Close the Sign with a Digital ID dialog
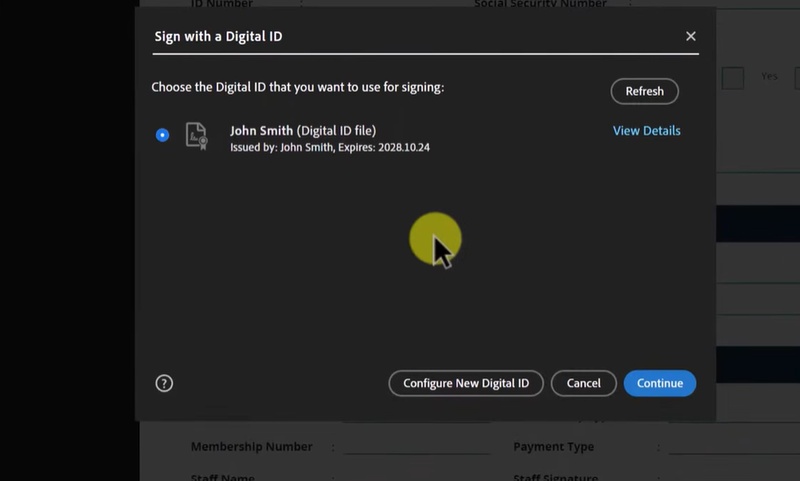Screen dimensions: 800x481 click(x=691, y=36)
